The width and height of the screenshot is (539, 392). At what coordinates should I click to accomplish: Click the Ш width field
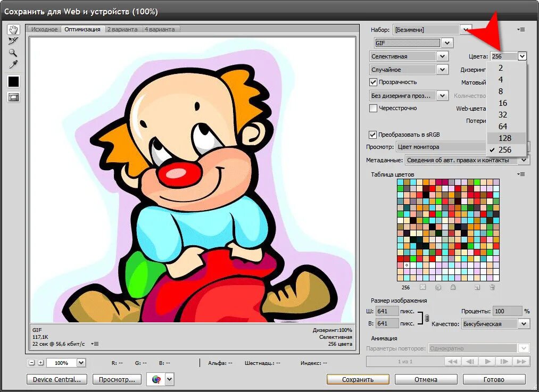tap(387, 311)
